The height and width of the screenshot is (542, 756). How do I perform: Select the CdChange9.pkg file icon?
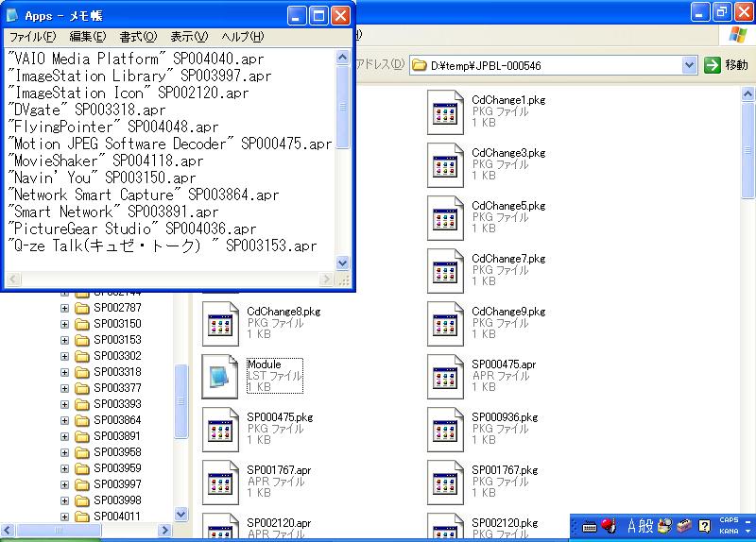tap(445, 324)
